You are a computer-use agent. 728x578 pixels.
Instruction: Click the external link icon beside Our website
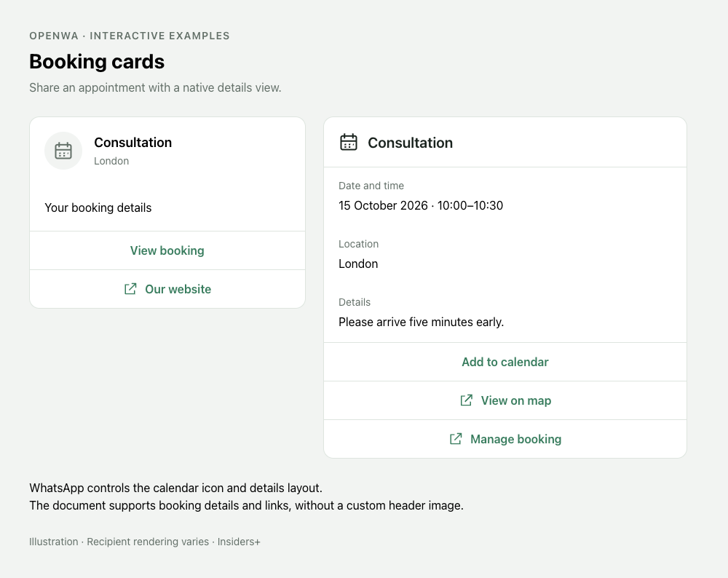click(x=130, y=289)
